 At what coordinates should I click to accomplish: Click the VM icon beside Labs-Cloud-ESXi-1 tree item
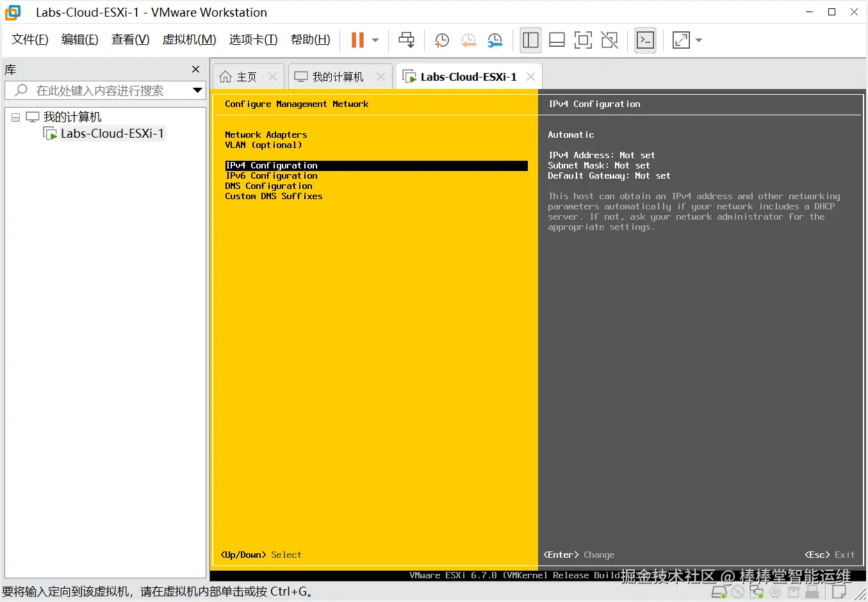(50, 133)
